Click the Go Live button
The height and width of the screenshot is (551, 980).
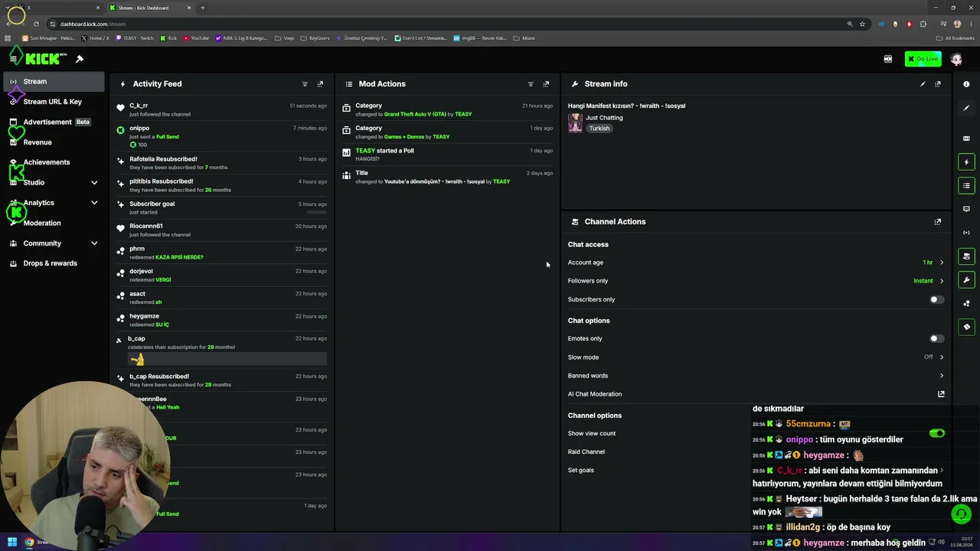[923, 59]
